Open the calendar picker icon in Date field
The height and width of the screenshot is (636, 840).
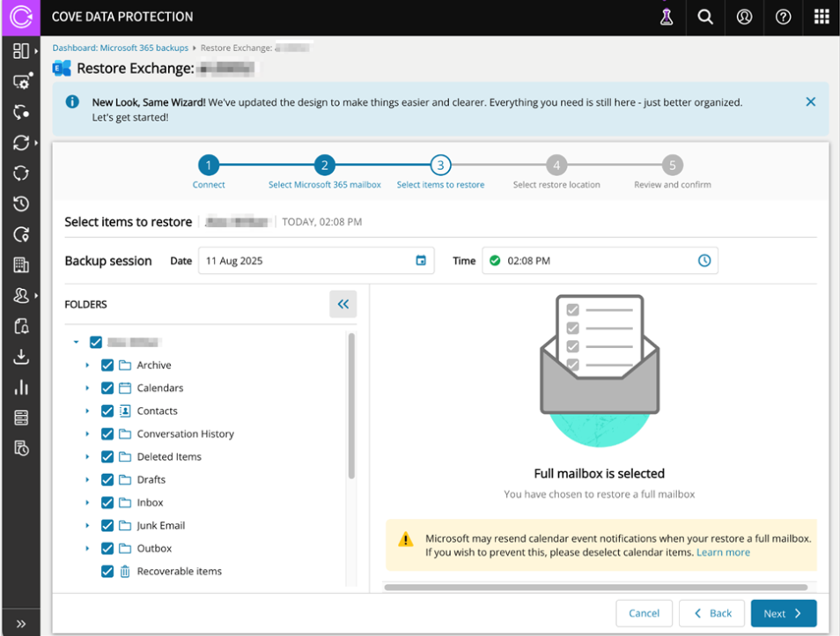(421, 261)
